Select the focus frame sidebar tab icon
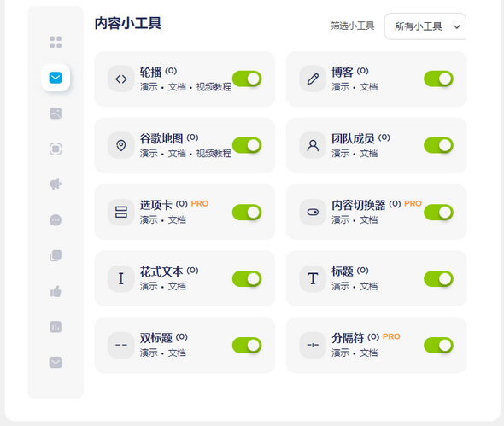The height and width of the screenshot is (426, 504). (56, 149)
